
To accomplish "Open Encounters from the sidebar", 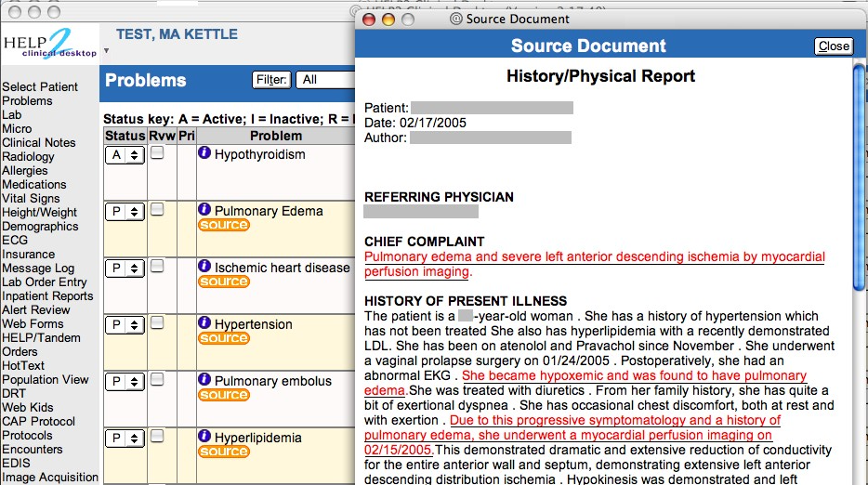I will tap(33, 449).
